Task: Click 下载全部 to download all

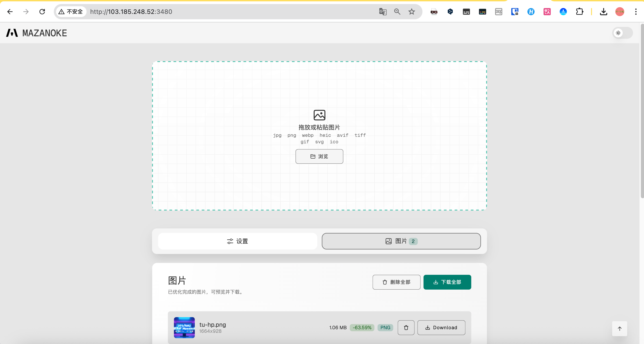Action: coord(447,282)
